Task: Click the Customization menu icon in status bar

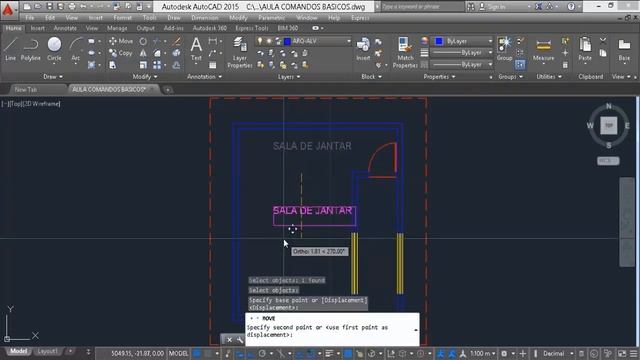Action: [x=633, y=353]
